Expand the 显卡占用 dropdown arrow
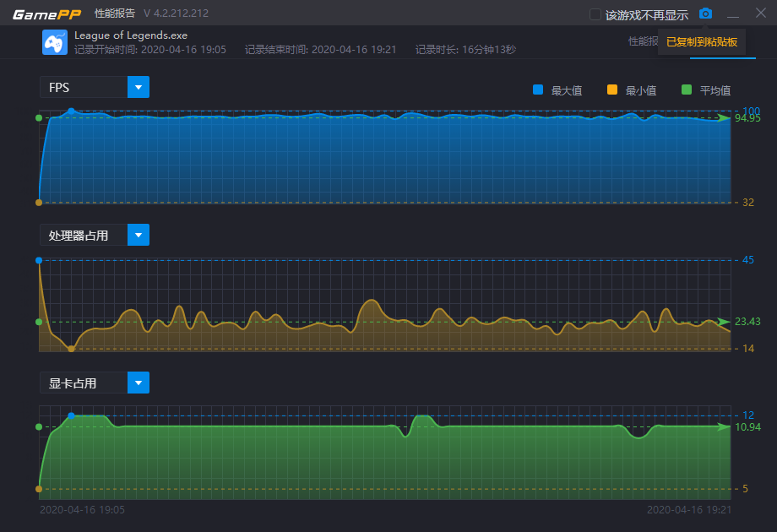This screenshot has height=532, width=777. point(139,383)
